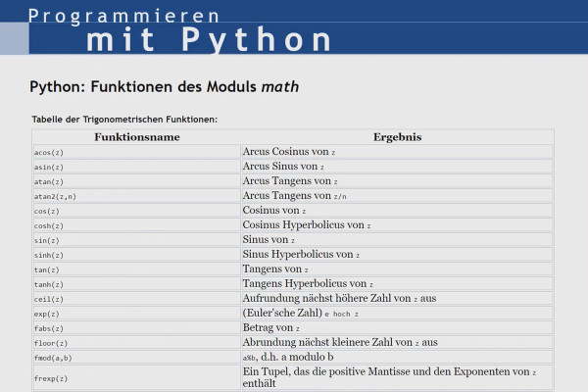Click the 'Arcus Tangens von z/n' description

[294, 195]
